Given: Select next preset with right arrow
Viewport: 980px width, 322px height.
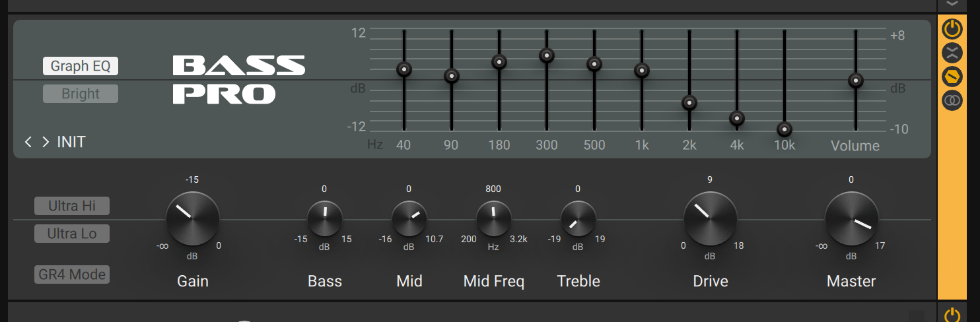Looking at the screenshot, I should click(46, 142).
